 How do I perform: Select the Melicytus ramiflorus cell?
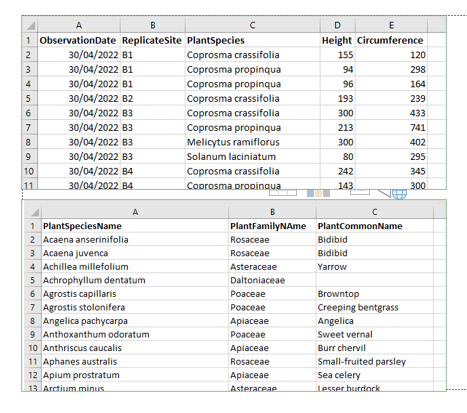(x=252, y=142)
